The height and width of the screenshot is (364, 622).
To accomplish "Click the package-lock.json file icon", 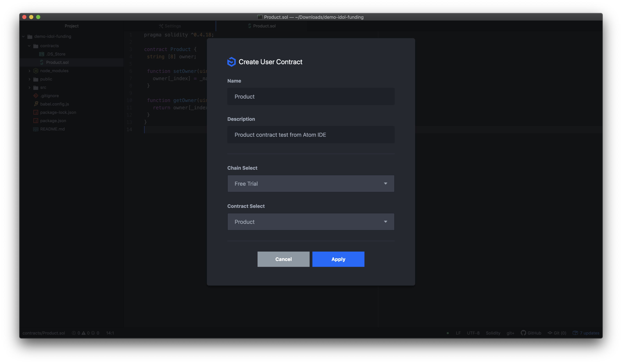I will coord(36,113).
